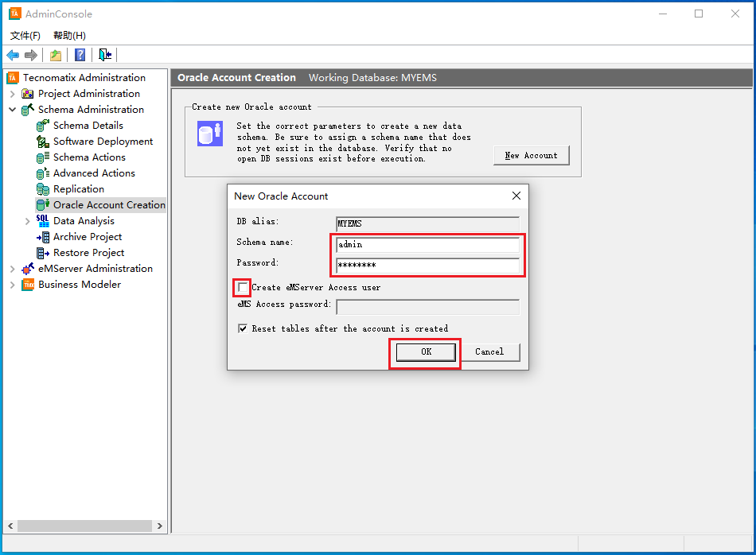This screenshot has width=756, height=555.
Task: Collapse the Schema Administration node
Action: 13,110
